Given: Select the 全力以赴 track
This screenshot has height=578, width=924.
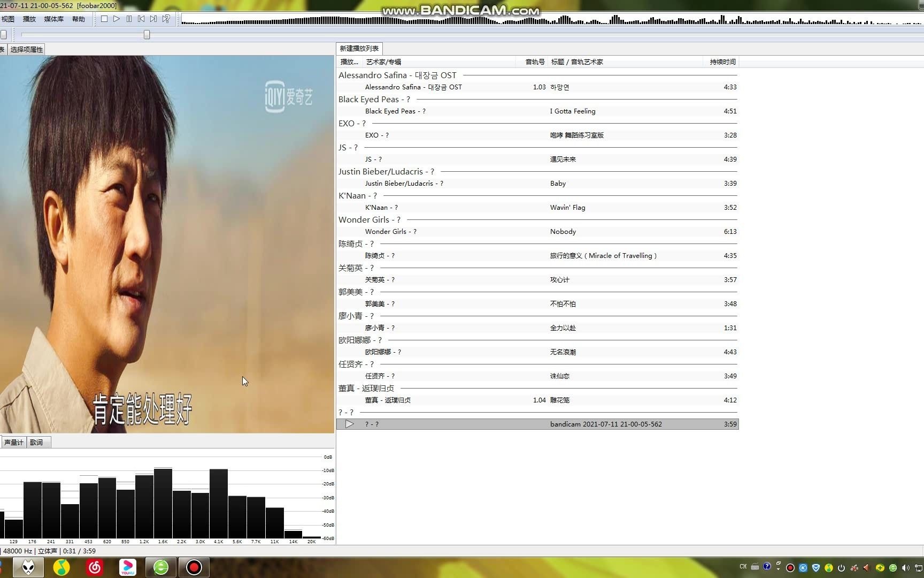Looking at the screenshot, I should (537, 328).
